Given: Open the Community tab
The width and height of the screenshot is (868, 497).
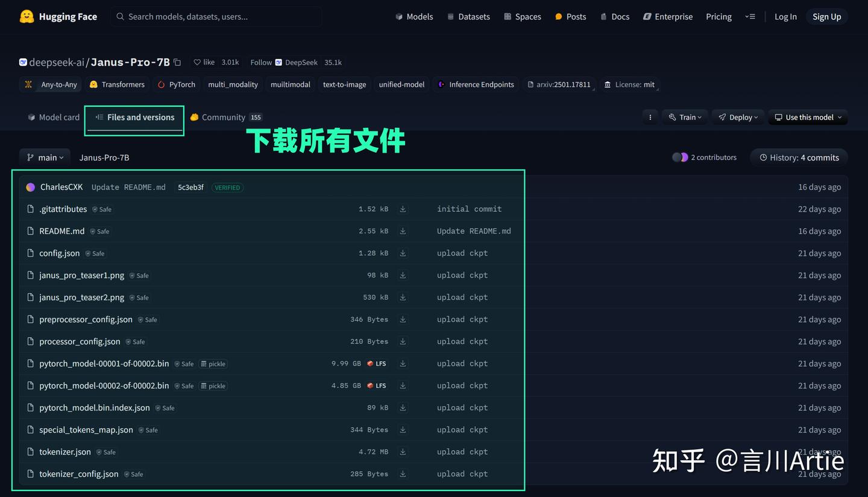Looking at the screenshot, I should [x=226, y=117].
